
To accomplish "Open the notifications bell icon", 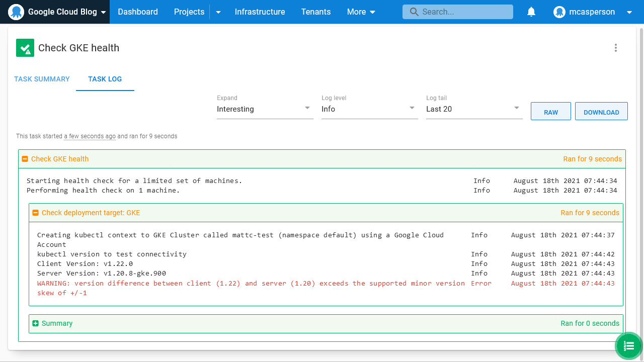I will click(x=531, y=12).
